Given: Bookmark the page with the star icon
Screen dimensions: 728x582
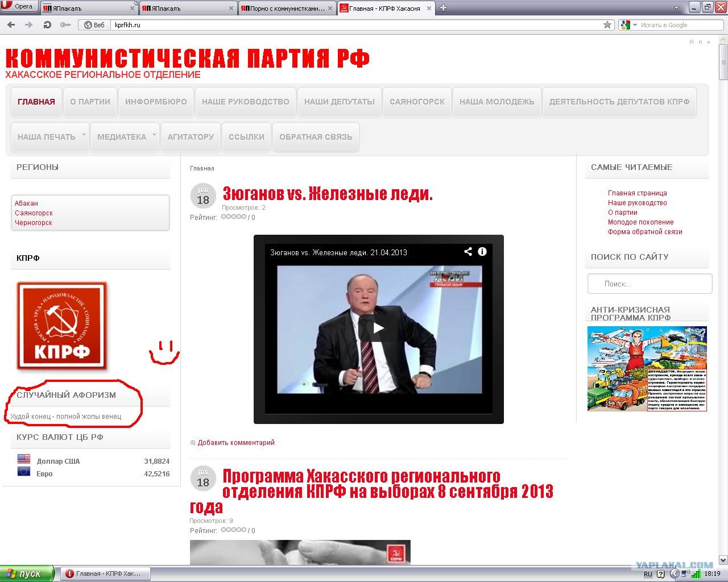Looking at the screenshot, I should 607,25.
